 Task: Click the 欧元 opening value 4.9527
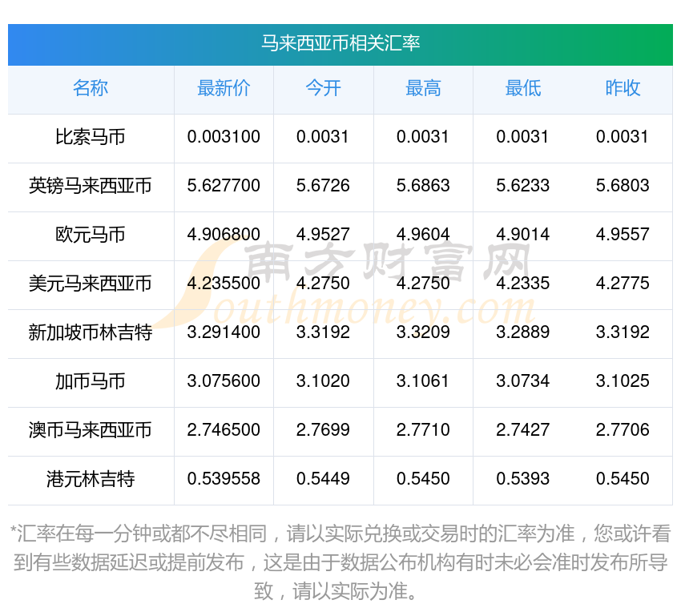[x=323, y=235]
